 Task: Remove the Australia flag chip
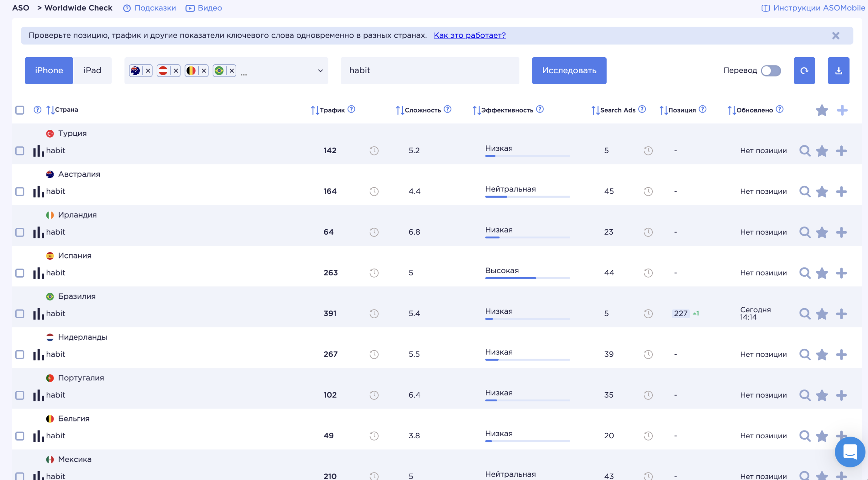(x=148, y=71)
